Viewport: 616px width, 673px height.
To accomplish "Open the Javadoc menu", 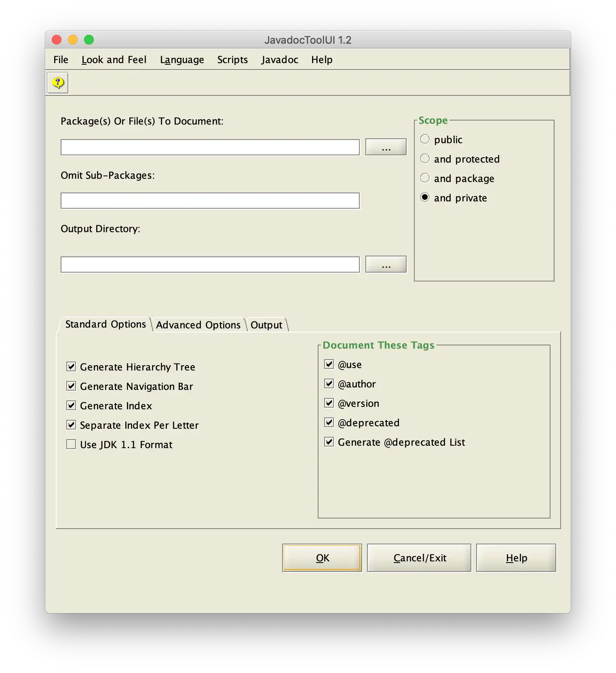I will point(280,59).
